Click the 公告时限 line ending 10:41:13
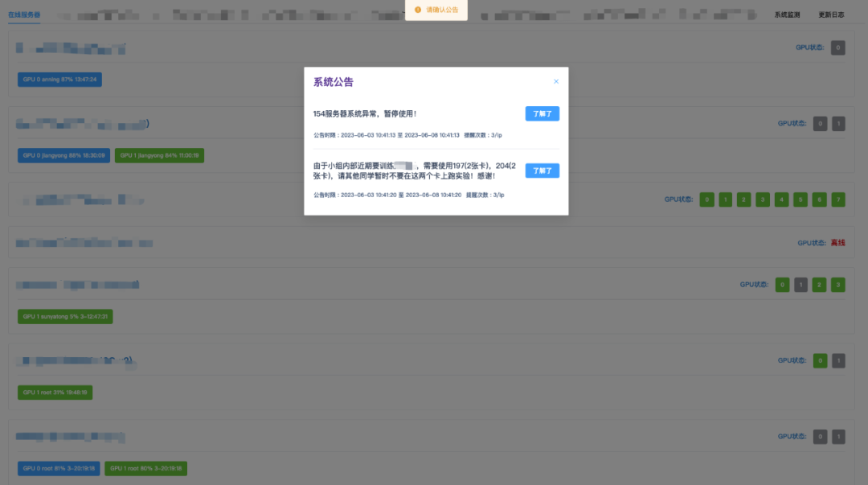The width and height of the screenshot is (868, 485). coord(407,135)
